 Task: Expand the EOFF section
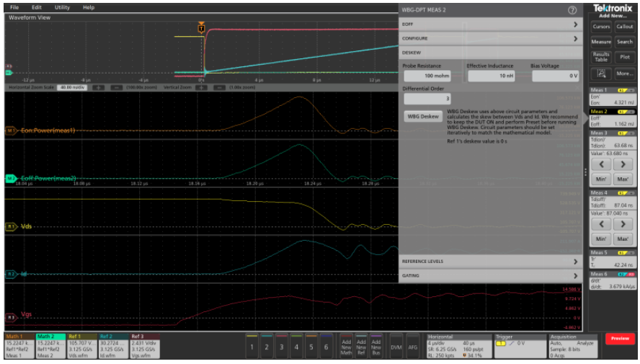pyautogui.click(x=490, y=25)
